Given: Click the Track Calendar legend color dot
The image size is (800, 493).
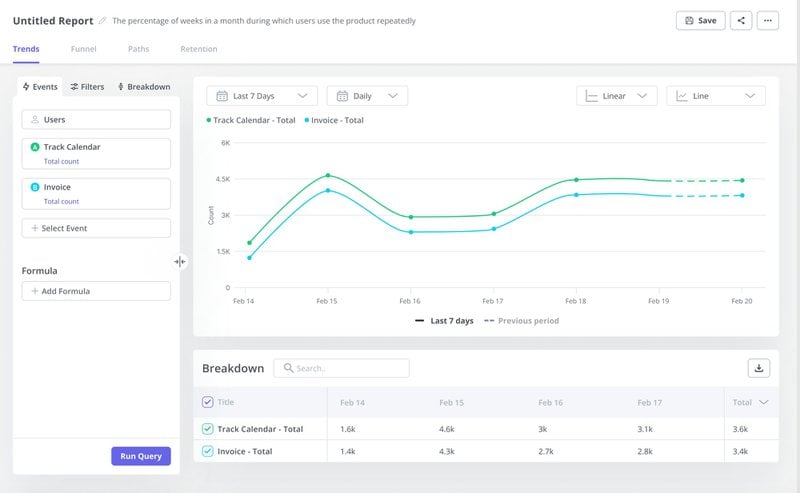Looking at the screenshot, I should [x=209, y=120].
